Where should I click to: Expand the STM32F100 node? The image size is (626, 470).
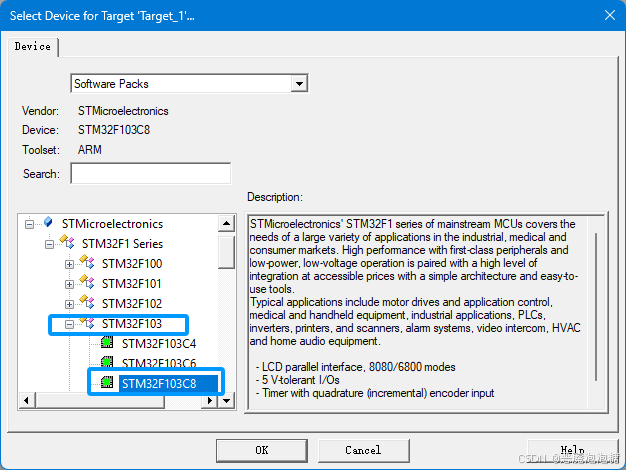(69, 264)
